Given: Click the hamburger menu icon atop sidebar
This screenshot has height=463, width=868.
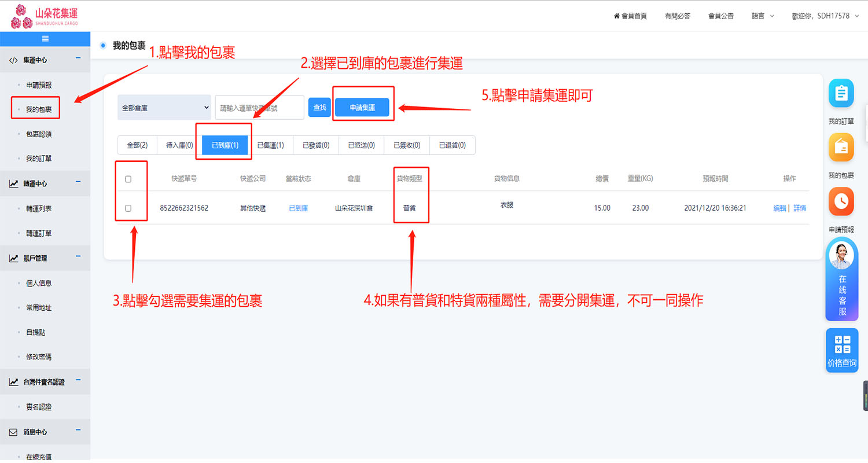Looking at the screenshot, I should (45, 39).
